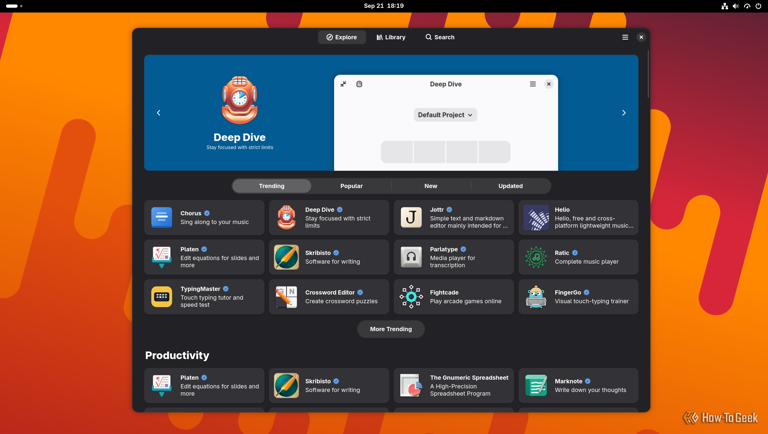The image size is (768, 434).
Task: Click the Sep 21 18:19 clock
Action: [384, 6]
